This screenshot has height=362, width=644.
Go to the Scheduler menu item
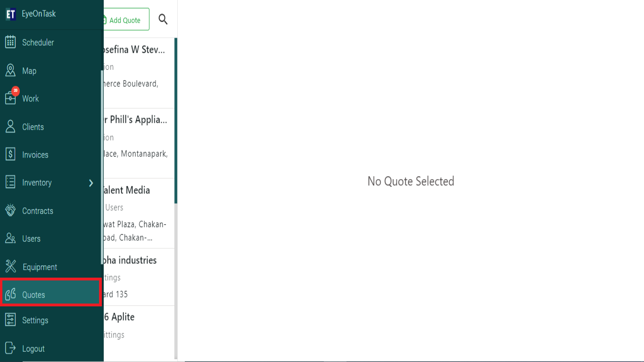pyautogui.click(x=51, y=42)
